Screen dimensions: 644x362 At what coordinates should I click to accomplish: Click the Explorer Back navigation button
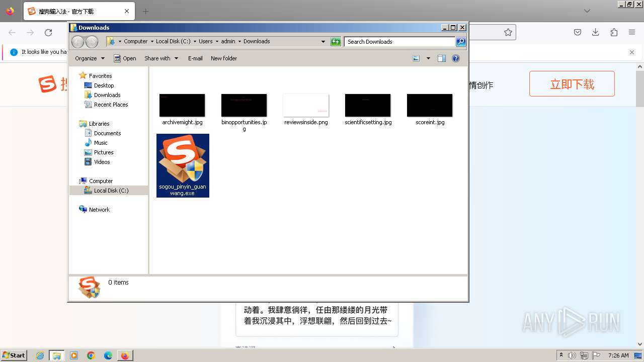[x=77, y=42]
